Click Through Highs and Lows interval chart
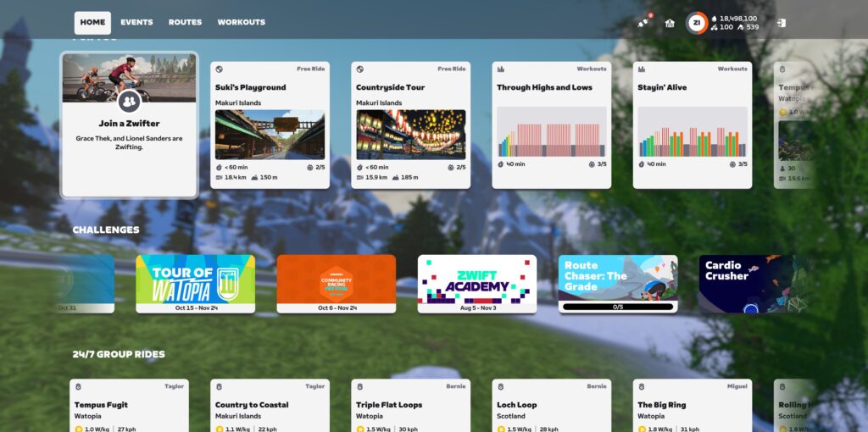This screenshot has height=432, width=868. click(551, 131)
